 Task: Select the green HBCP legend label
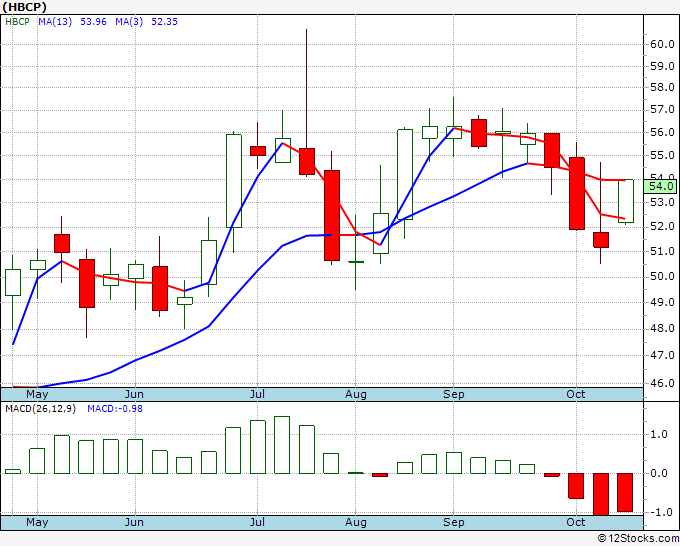click(x=17, y=22)
